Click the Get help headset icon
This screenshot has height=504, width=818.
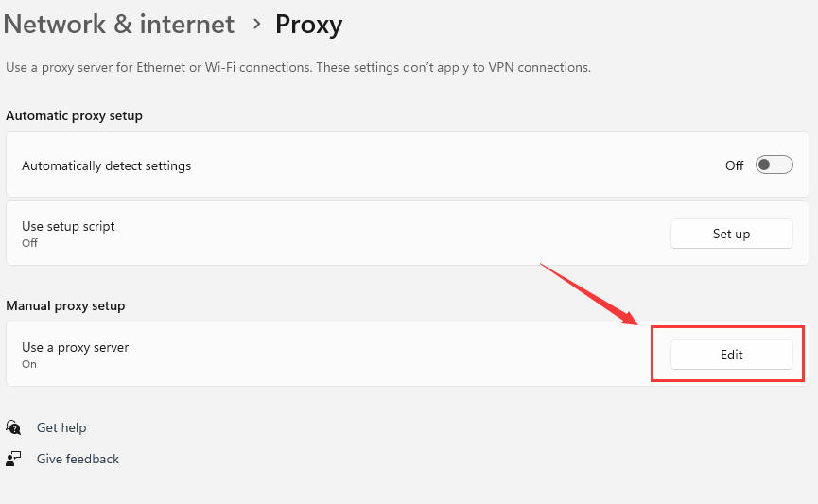tap(13, 427)
